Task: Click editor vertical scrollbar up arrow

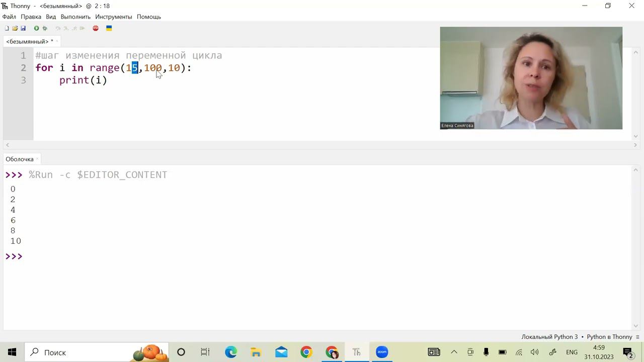Action: point(636,52)
